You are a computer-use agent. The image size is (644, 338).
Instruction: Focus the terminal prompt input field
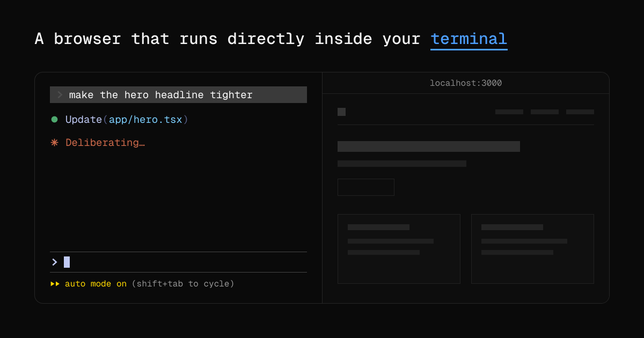(178, 262)
